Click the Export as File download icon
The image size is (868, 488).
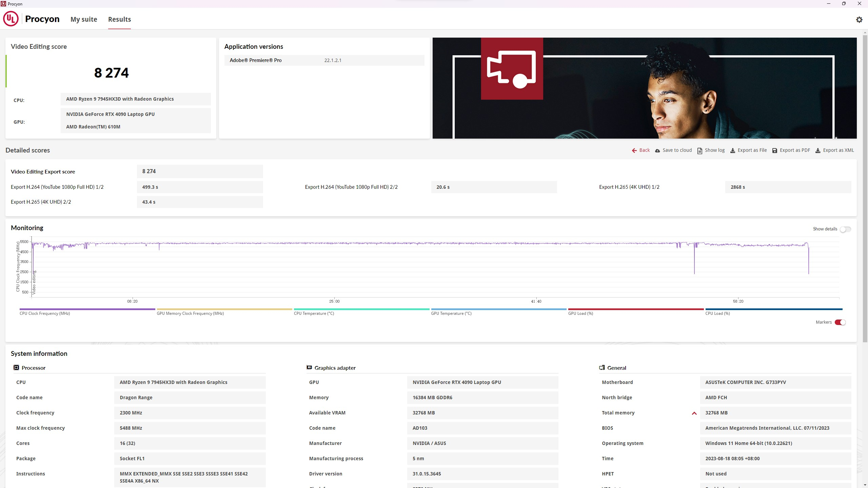tap(732, 150)
